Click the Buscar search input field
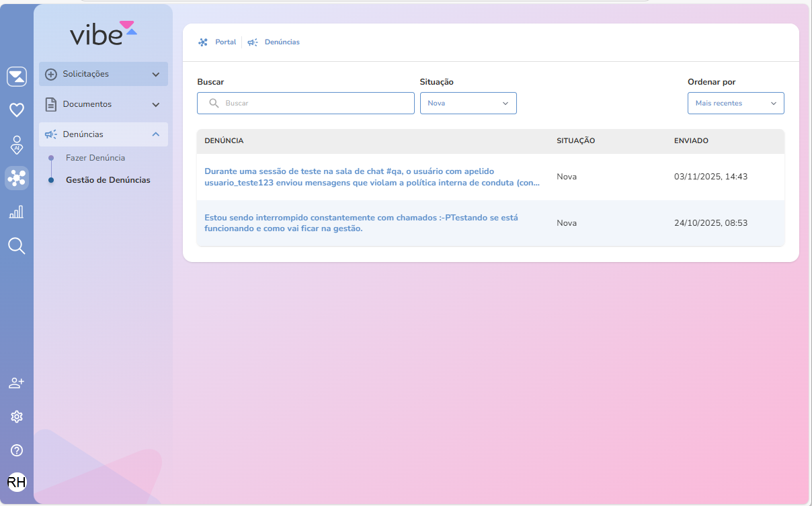 (306, 103)
